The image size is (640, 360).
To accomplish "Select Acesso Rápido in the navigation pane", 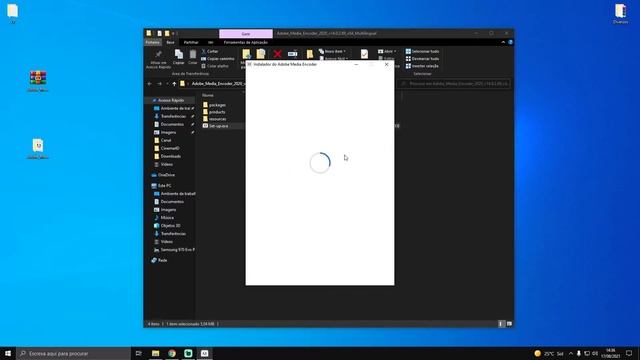I will pos(171,100).
